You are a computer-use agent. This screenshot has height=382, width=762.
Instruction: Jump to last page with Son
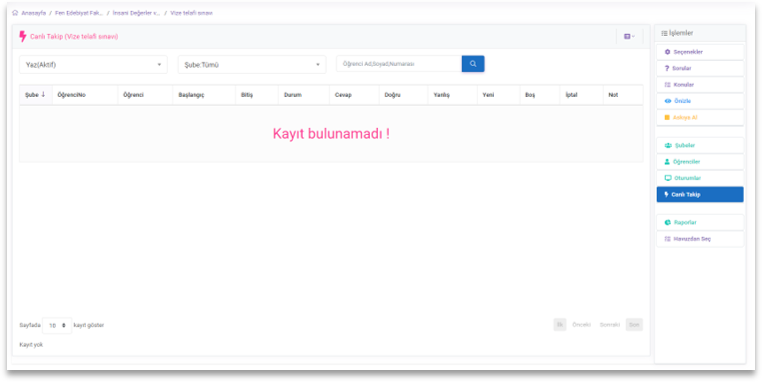coord(634,325)
